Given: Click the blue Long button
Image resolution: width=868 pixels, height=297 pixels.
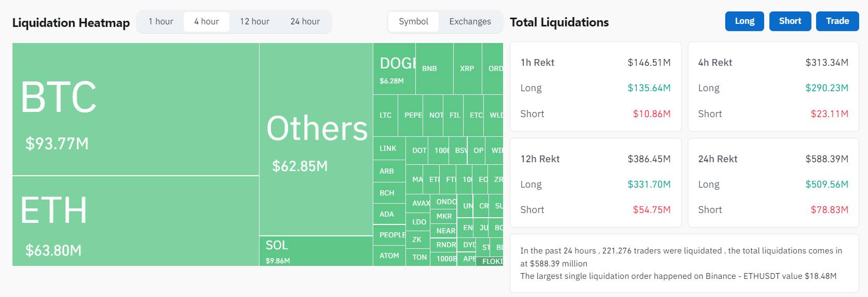Looking at the screenshot, I should tap(744, 21).
